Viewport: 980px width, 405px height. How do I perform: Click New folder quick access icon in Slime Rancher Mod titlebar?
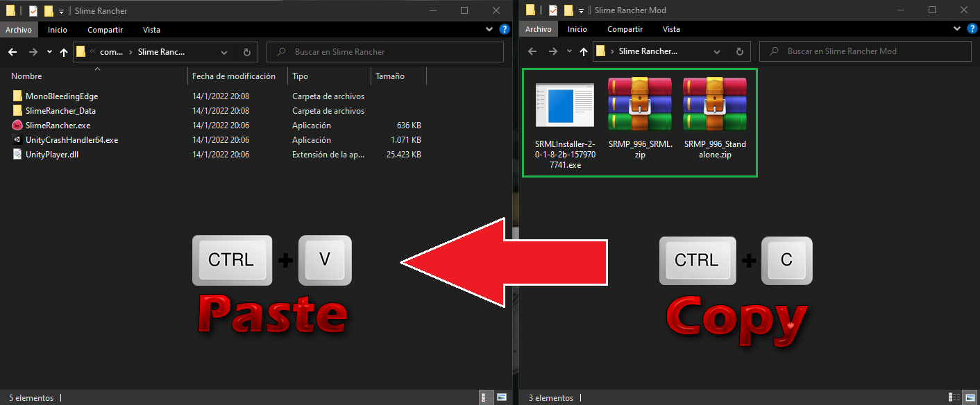click(568, 10)
